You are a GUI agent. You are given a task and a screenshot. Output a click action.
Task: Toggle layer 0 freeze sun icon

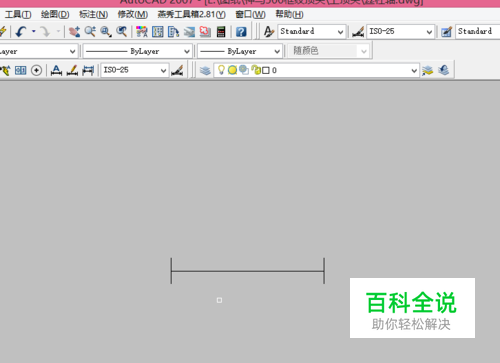pos(232,70)
